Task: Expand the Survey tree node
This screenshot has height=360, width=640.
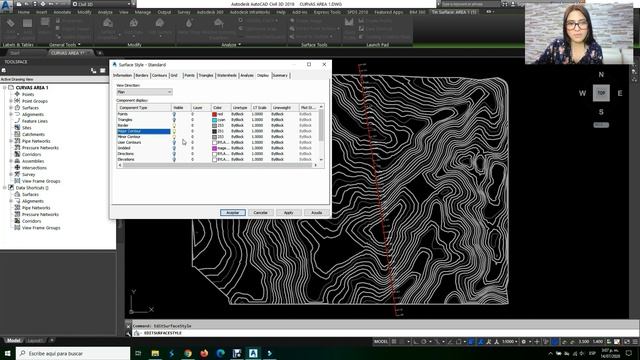Action: [x=11, y=174]
